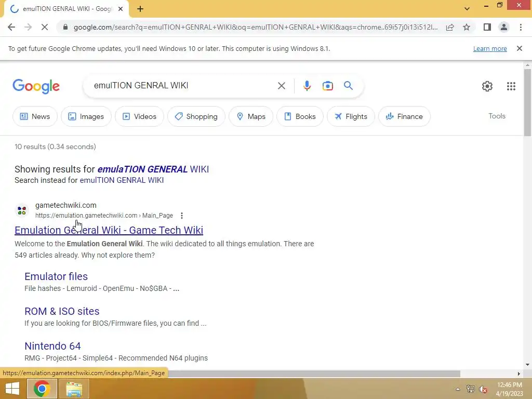Screen dimensions: 532x399
Task: Switch to Finance results
Action: [x=404, y=116]
